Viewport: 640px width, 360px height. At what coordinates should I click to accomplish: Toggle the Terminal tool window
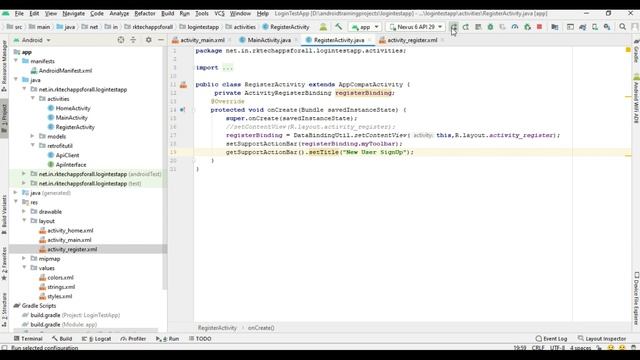[x=28, y=339]
